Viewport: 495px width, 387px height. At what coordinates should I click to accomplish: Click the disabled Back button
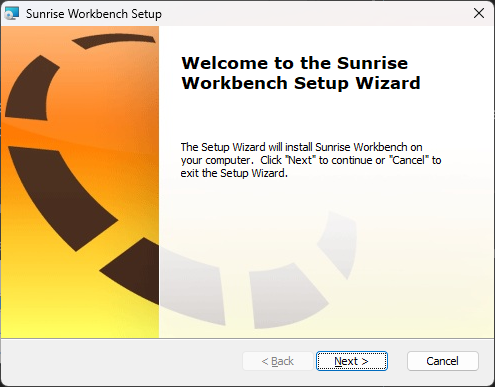(x=278, y=361)
